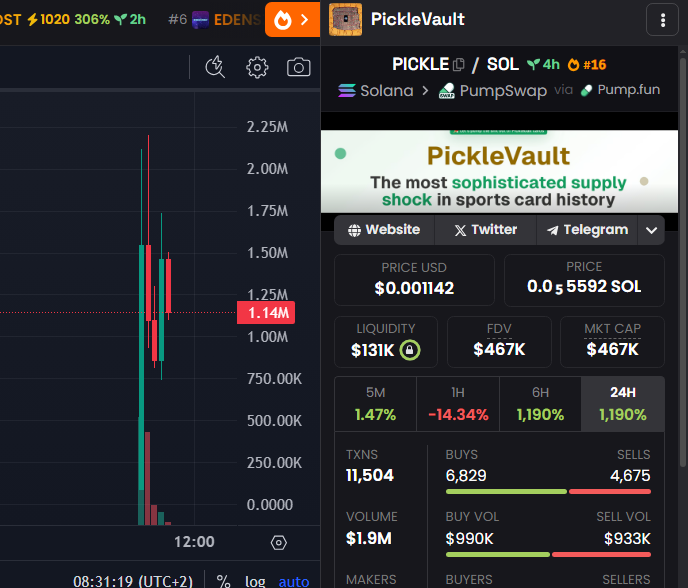Click the buy vol versus sell vol bar
This screenshot has width=688, height=588.
click(548, 555)
